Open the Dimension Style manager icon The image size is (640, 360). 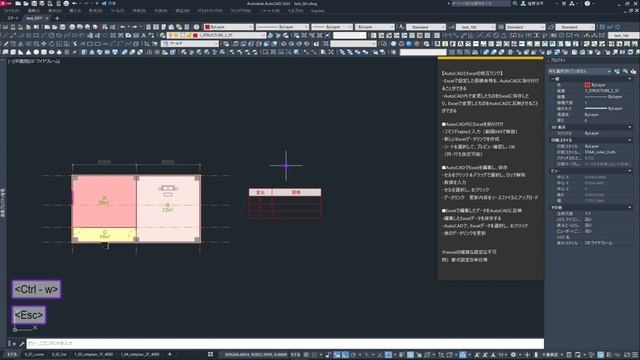(x=452, y=27)
